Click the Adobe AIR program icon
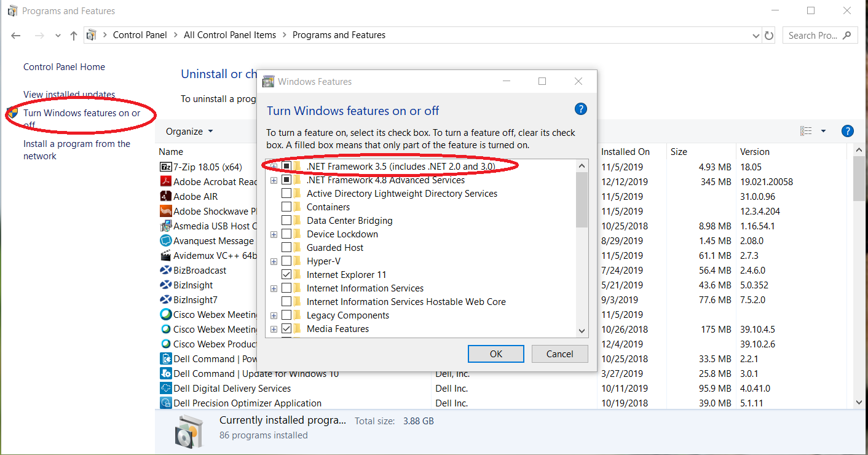Image resolution: width=868 pixels, height=455 pixels. pos(165,196)
